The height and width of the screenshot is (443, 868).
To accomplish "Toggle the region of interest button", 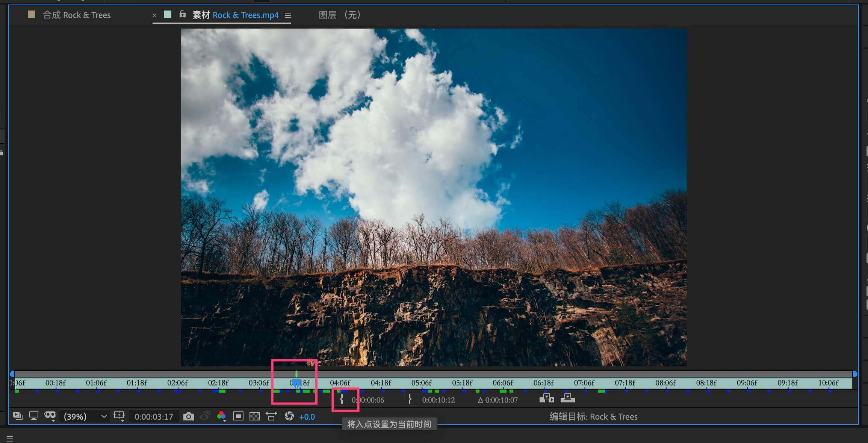I will (x=238, y=416).
